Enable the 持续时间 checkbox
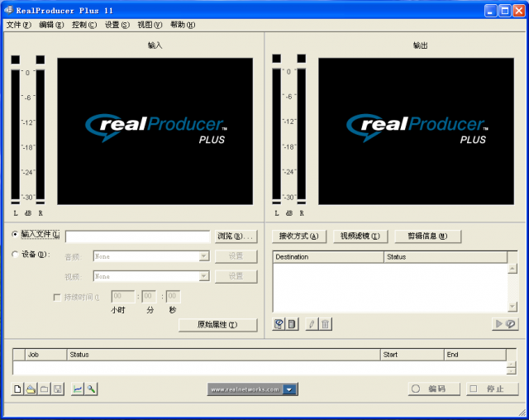529x420 pixels. click(57, 297)
